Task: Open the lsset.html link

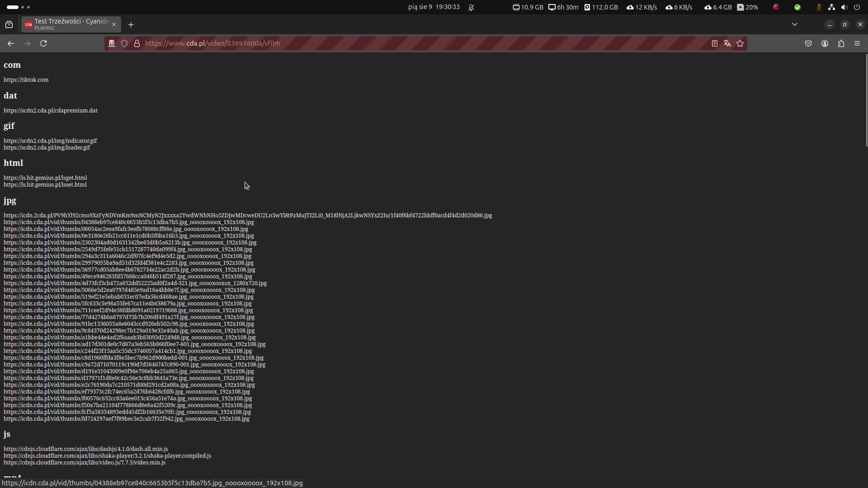Action: coord(45,185)
